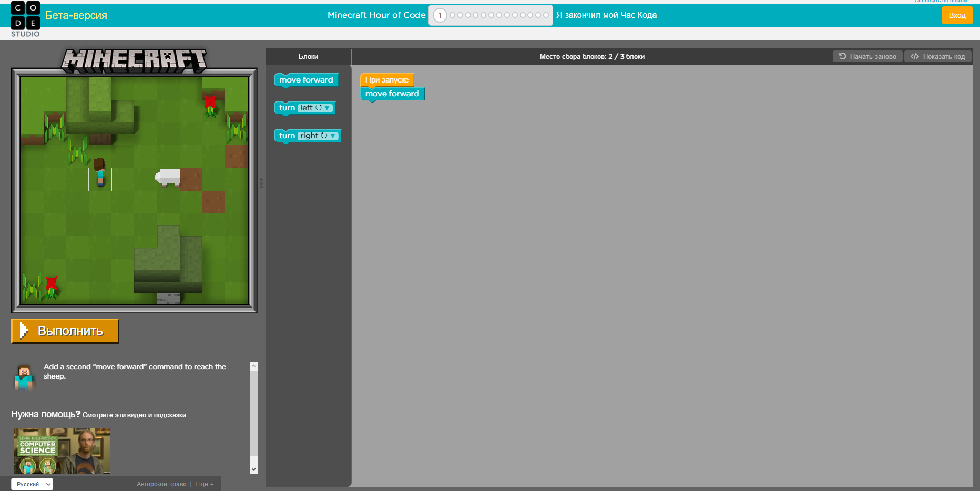Viewport: 980px width, 491px height.
Task: Click the reset arrow icon on Начать заново
Action: pos(842,56)
